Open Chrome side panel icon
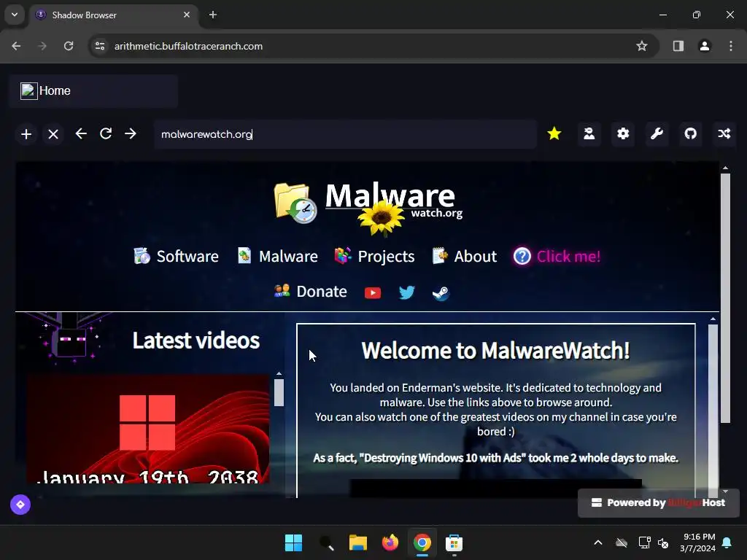The height and width of the screenshot is (560, 747). [x=678, y=46]
